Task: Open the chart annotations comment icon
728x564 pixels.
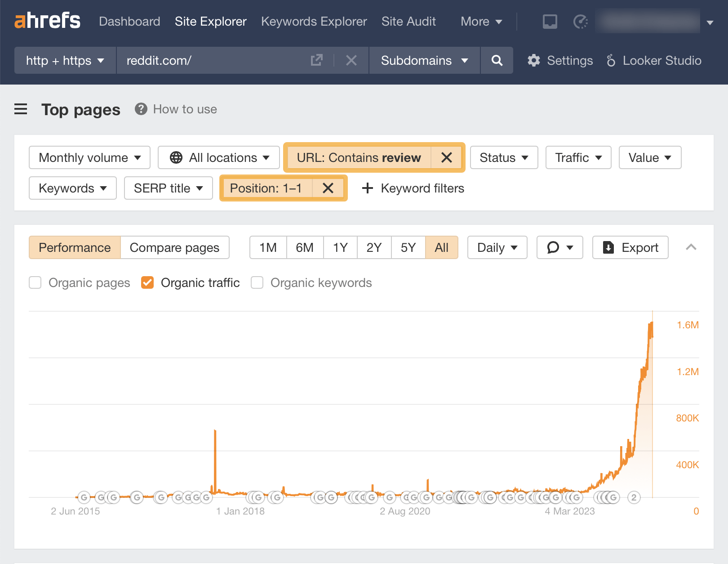Action: point(559,247)
